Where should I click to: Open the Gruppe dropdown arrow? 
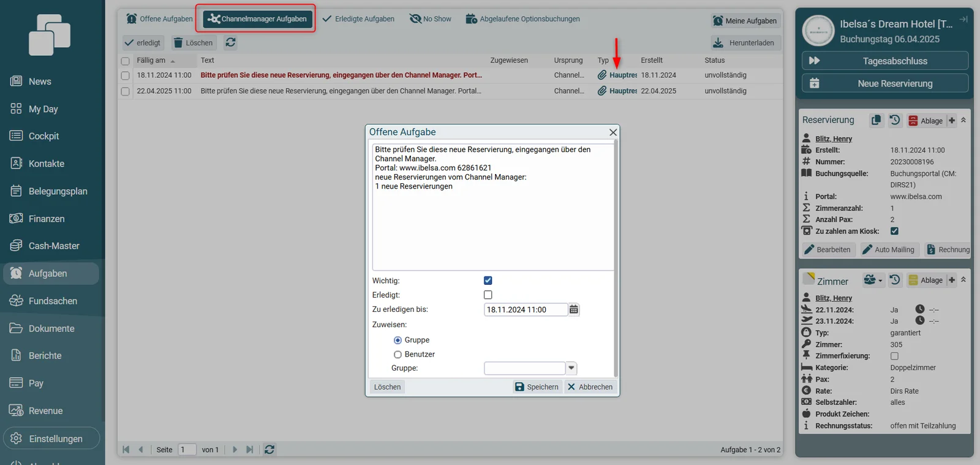571,368
